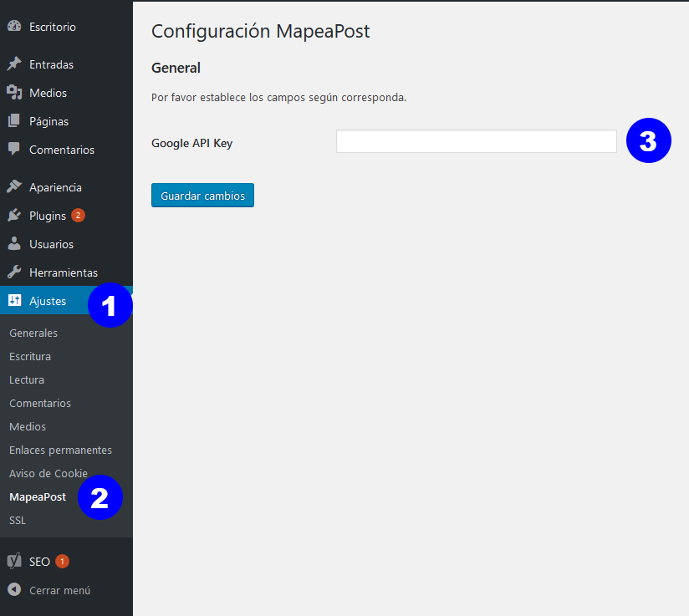Screen dimensions: 689x616
Task: Open Generales settings submenu
Action: [x=33, y=333]
